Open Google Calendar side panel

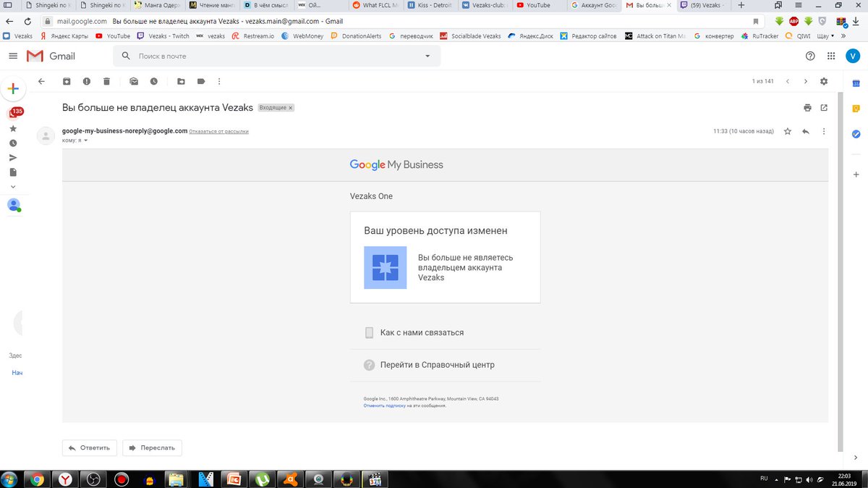[x=856, y=84]
